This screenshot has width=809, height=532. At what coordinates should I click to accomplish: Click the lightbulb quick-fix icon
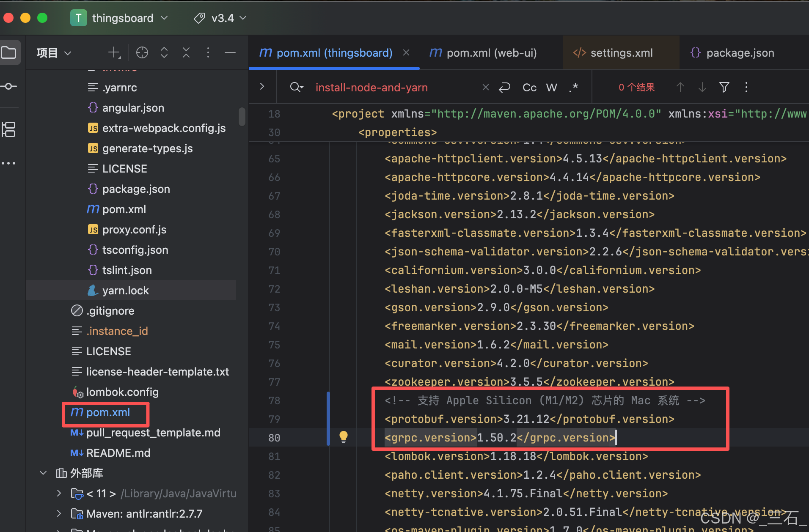344,437
